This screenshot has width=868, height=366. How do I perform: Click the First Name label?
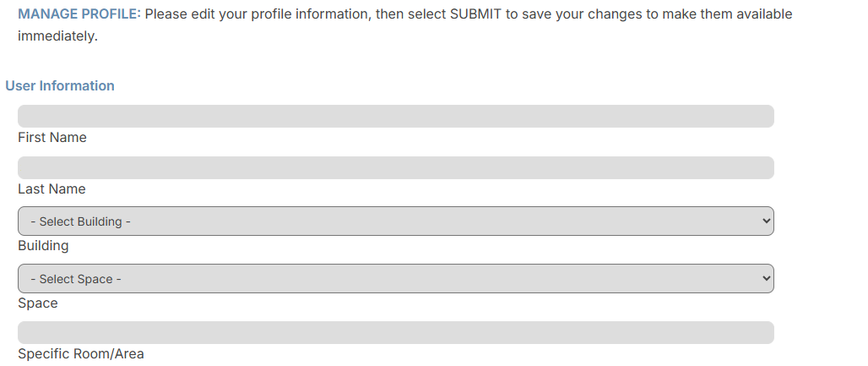(x=52, y=138)
